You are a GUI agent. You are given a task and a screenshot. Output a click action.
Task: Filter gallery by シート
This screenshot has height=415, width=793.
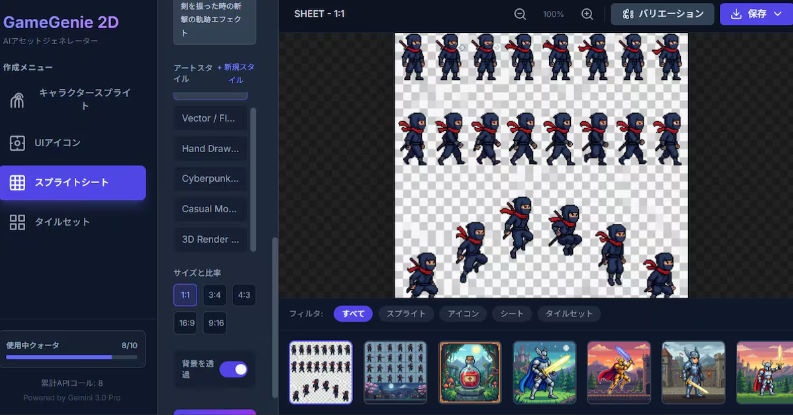pos(512,314)
